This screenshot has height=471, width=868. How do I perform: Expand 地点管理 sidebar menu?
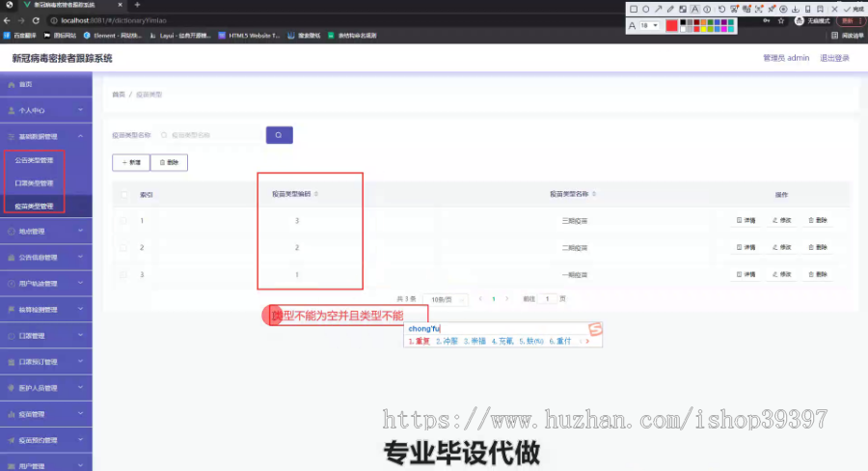pyautogui.click(x=46, y=231)
